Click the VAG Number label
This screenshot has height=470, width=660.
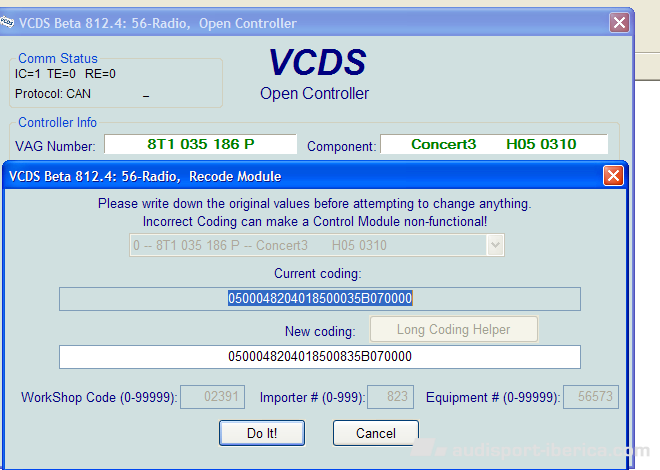[55, 146]
